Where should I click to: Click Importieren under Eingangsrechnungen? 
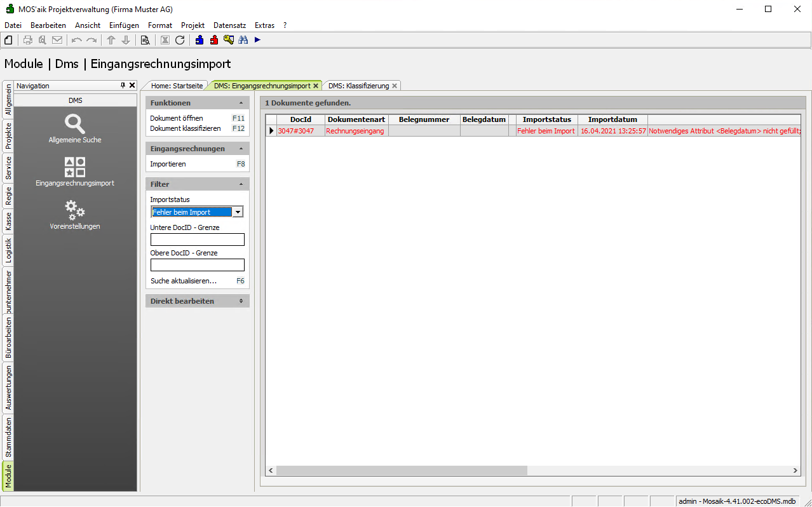tap(168, 164)
